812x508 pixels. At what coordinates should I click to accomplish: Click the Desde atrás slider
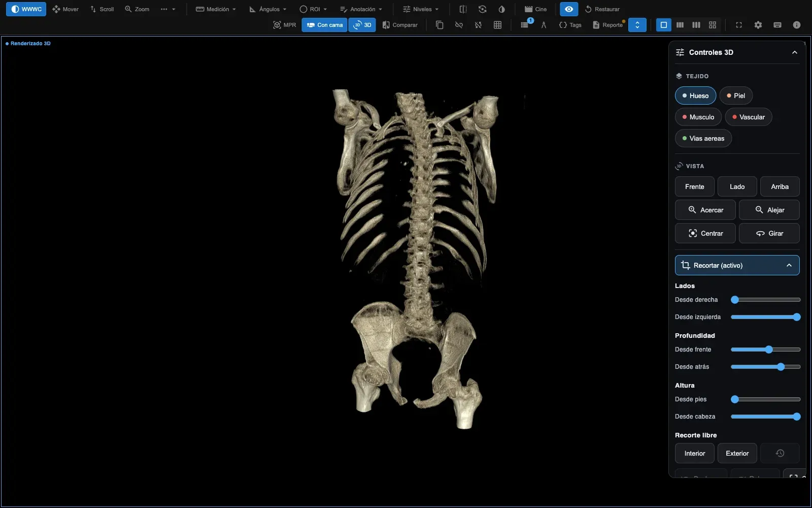click(x=766, y=367)
